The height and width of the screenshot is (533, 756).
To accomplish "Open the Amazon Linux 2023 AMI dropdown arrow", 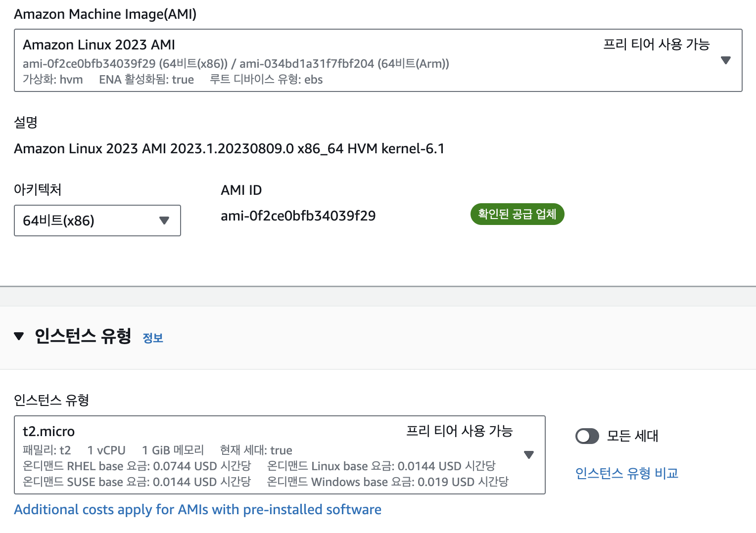I will (x=725, y=60).
